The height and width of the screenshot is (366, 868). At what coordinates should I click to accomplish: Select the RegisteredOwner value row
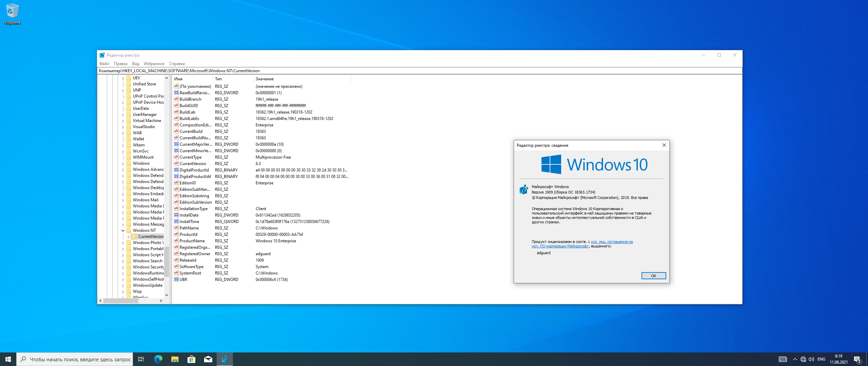(x=262, y=254)
